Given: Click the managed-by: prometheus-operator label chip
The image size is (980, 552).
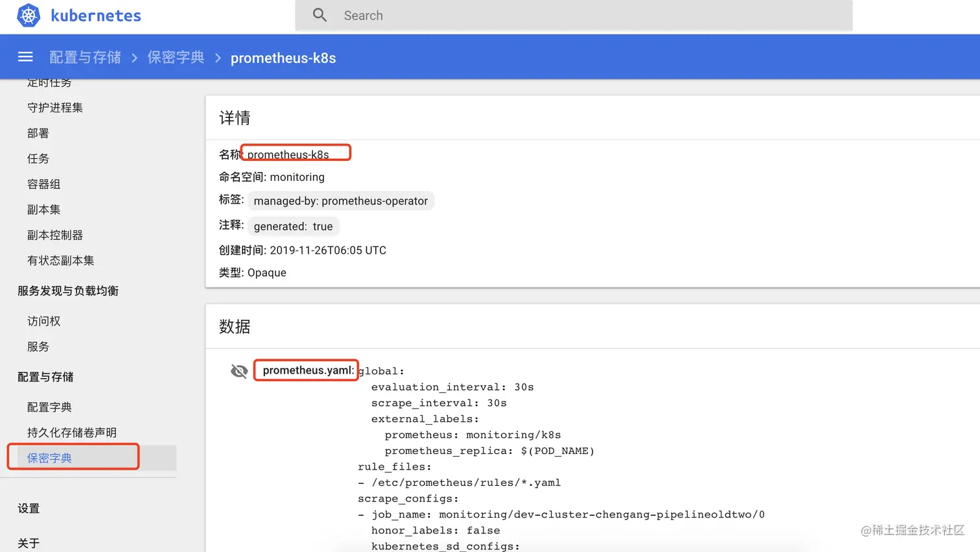Looking at the screenshot, I should point(341,201).
